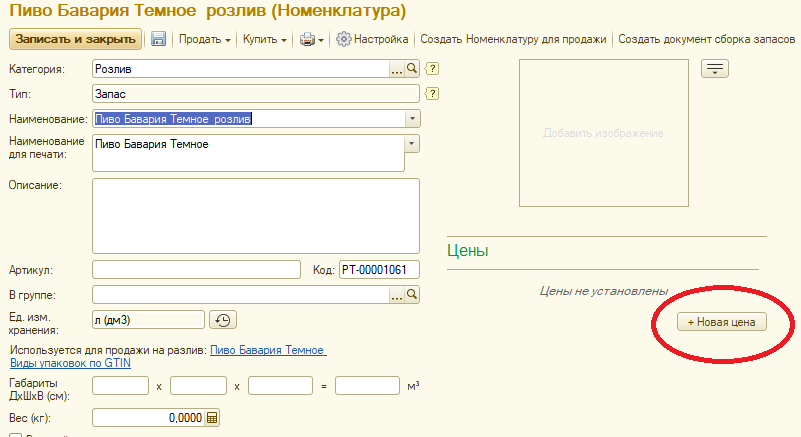Screen dimensions: 801x437
Task: Open the Купить menu
Action: (x=265, y=40)
